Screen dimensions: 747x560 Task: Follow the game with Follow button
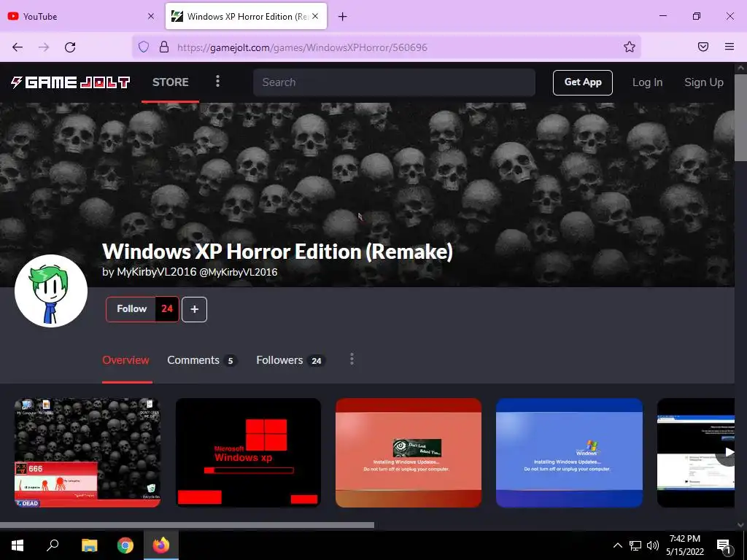(x=131, y=309)
